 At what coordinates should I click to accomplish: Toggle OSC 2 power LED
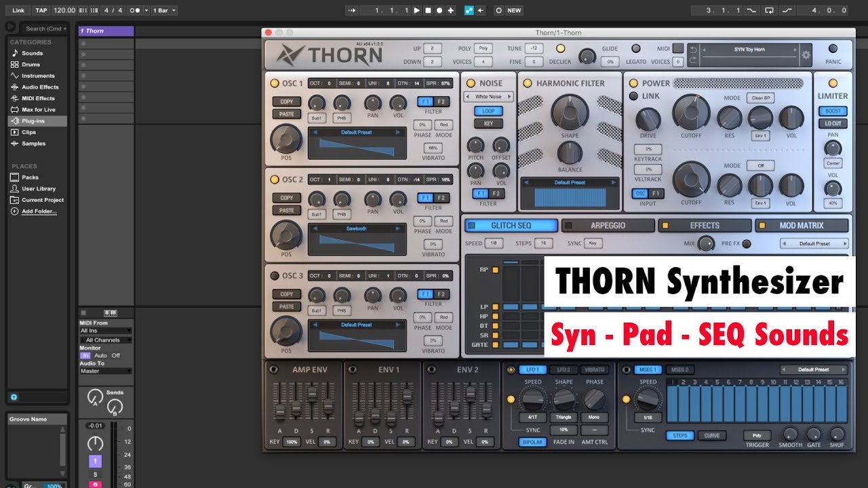[x=274, y=180]
